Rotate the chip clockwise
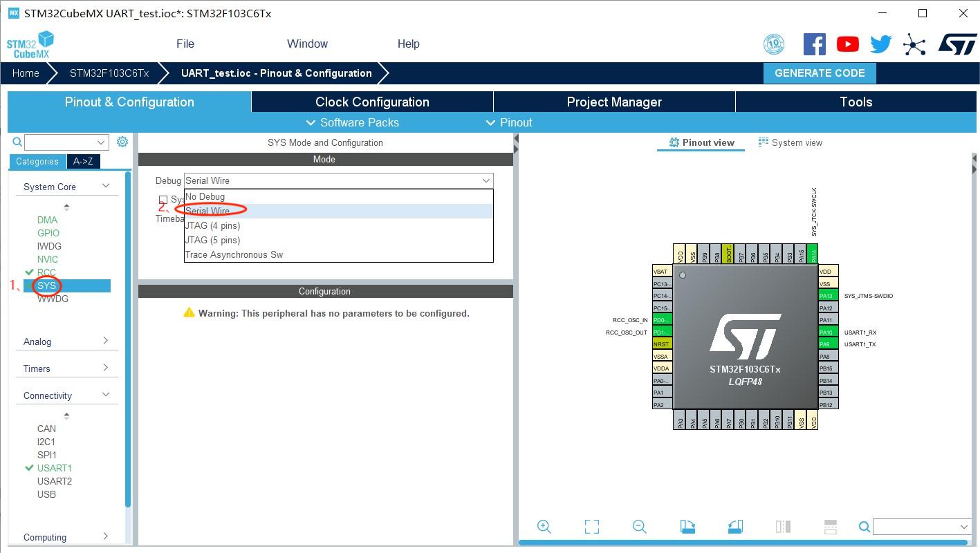This screenshot has height=553, width=980. tap(687, 527)
